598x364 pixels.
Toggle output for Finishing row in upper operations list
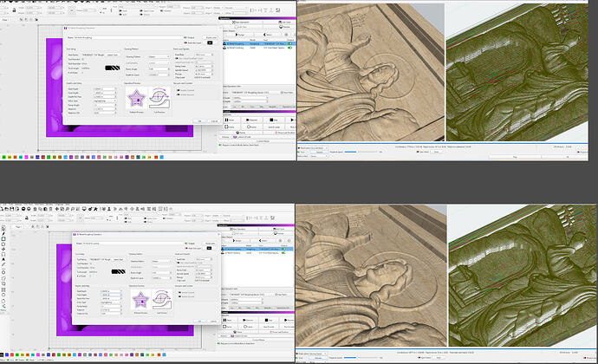click(289, 48)
